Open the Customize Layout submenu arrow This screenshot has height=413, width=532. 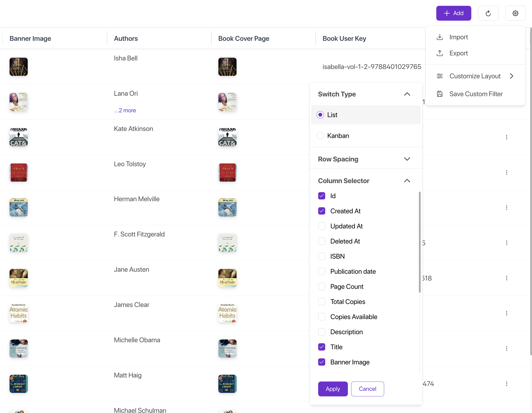click(x=511, y=76)
